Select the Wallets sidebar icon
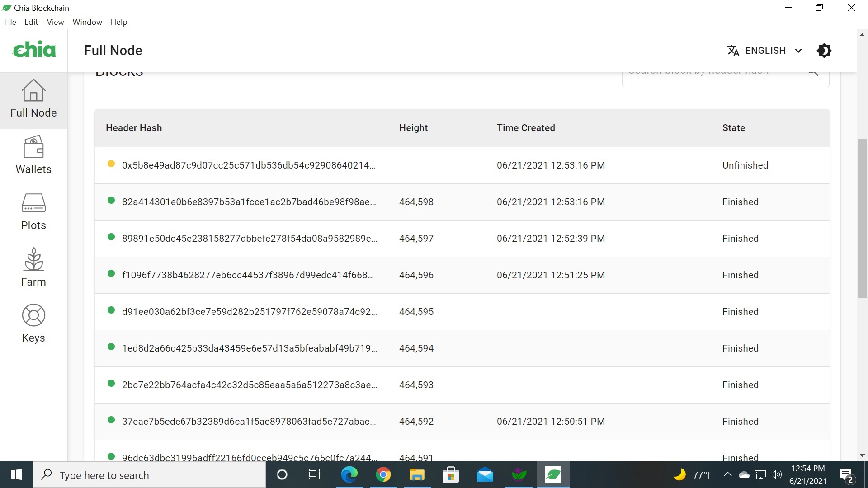The image size is (868, 488). [x=33, y=156]
